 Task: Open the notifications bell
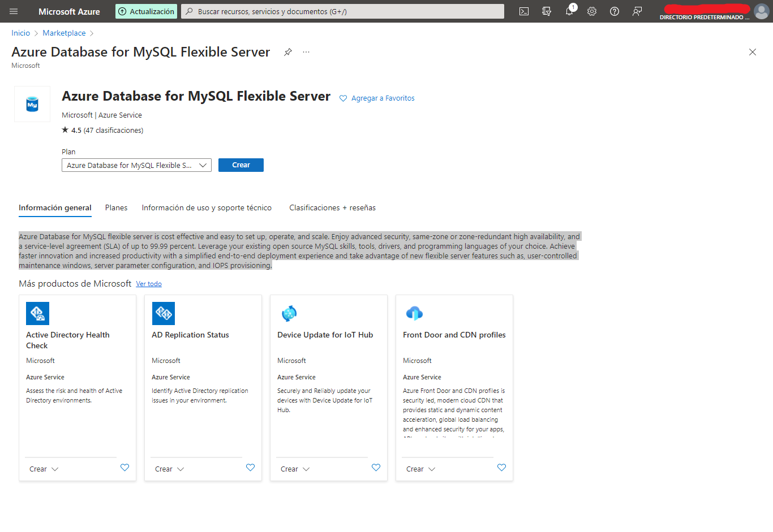[570, 11]
